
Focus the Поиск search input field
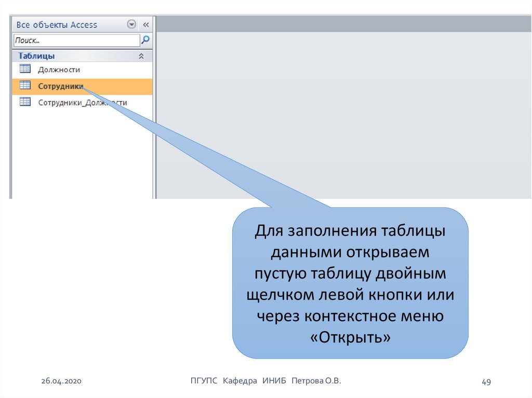76,40
